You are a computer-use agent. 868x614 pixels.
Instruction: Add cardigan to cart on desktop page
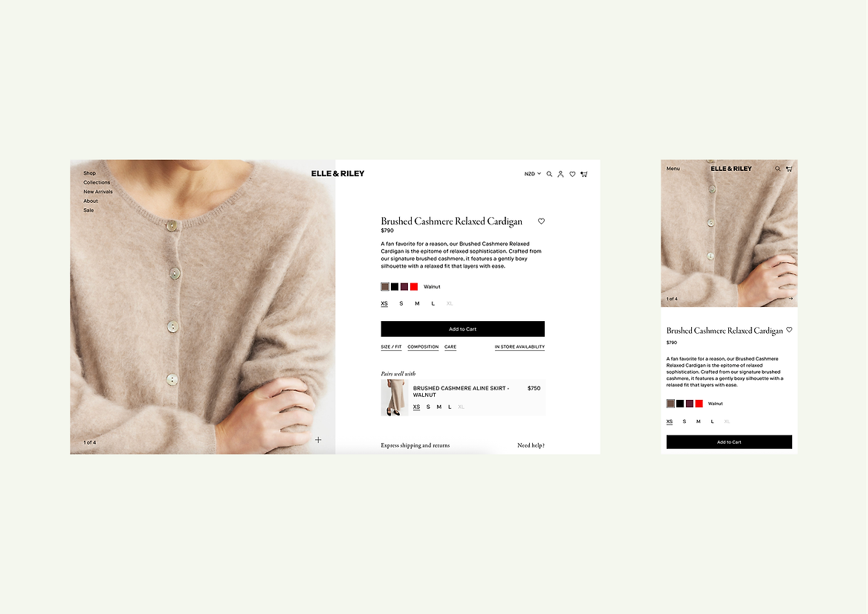point(463,329)
